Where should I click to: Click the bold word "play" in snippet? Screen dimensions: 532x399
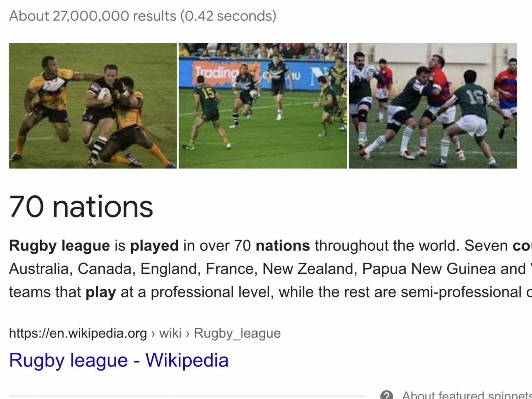pos(100,292)
